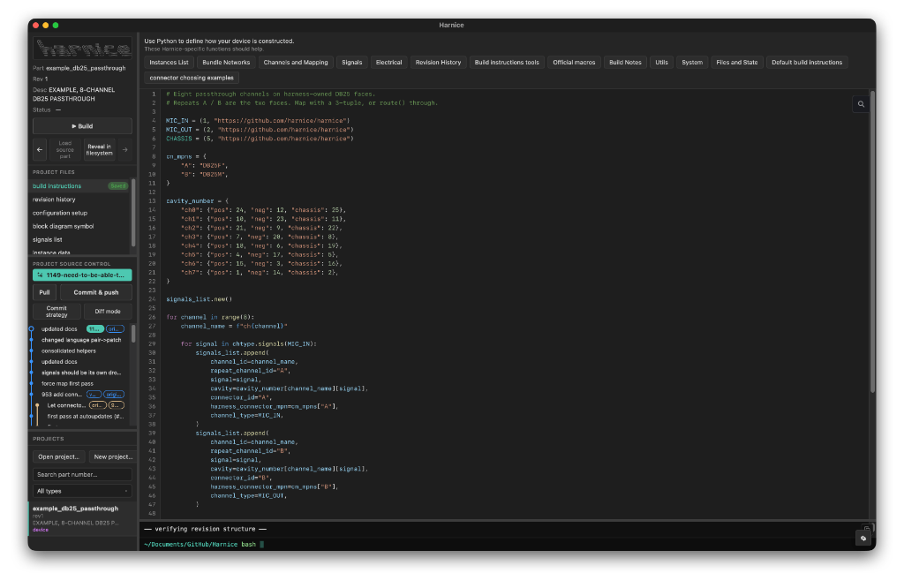This screenshot has height=588, width=904.
Task: Click Open project... button
Action: click(59, 457)
